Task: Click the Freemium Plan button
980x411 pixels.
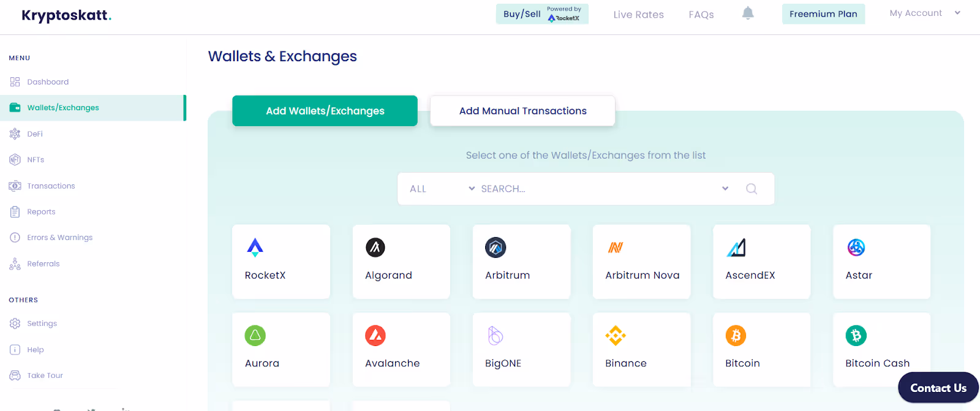Action: 823,14
